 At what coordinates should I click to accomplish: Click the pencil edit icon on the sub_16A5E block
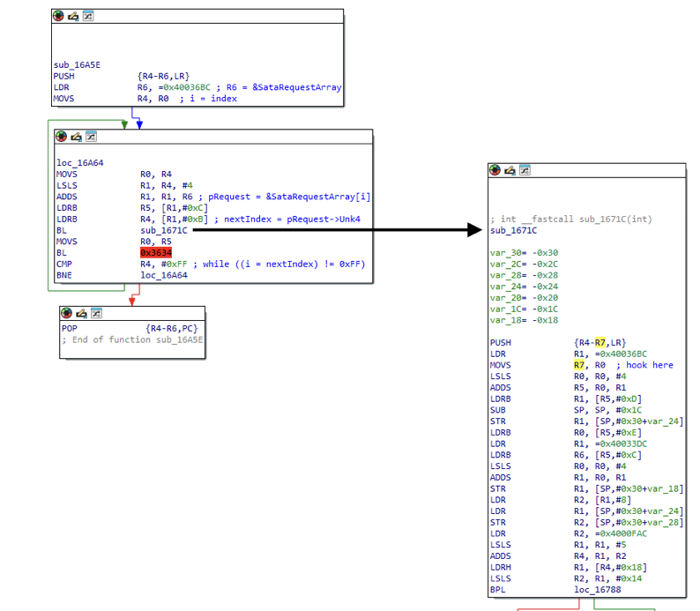click(x=73, y=16)
